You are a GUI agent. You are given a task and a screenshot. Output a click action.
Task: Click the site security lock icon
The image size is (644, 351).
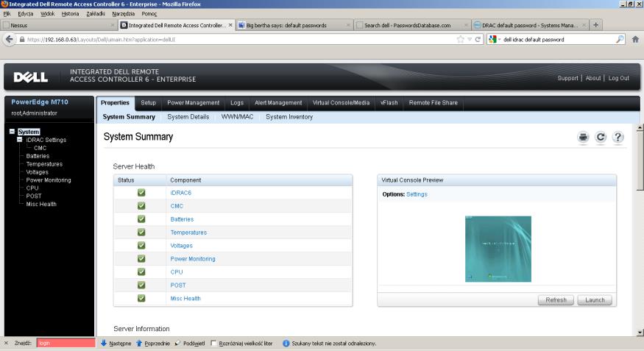click(22, 40)
